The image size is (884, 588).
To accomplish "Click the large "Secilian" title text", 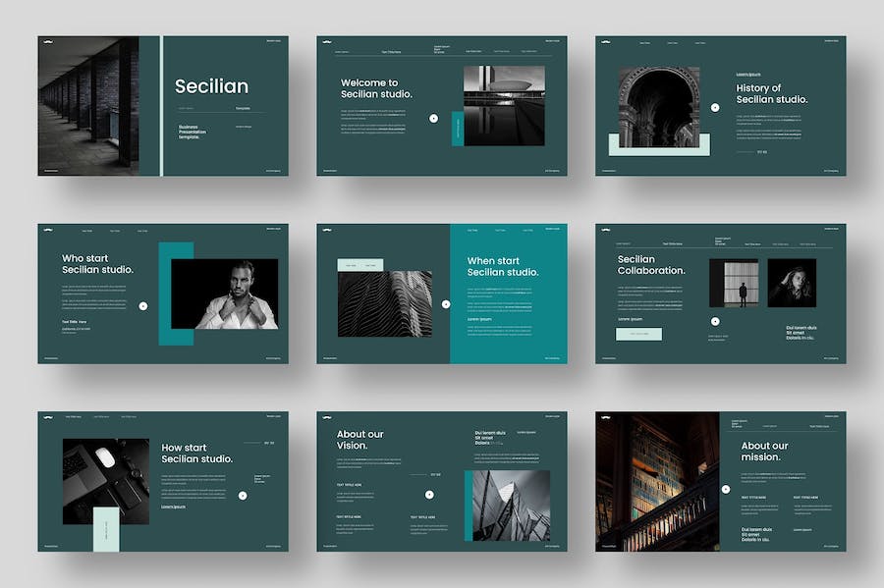I will (211, 86).
